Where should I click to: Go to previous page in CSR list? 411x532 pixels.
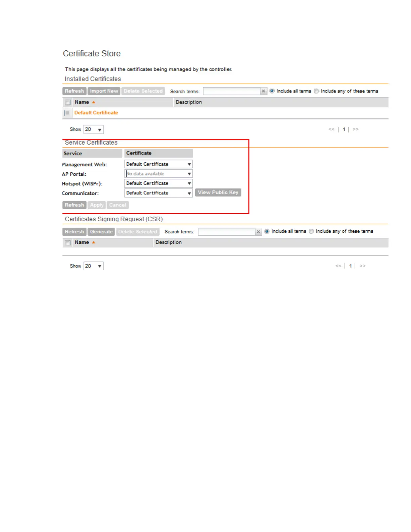(338, 266)
